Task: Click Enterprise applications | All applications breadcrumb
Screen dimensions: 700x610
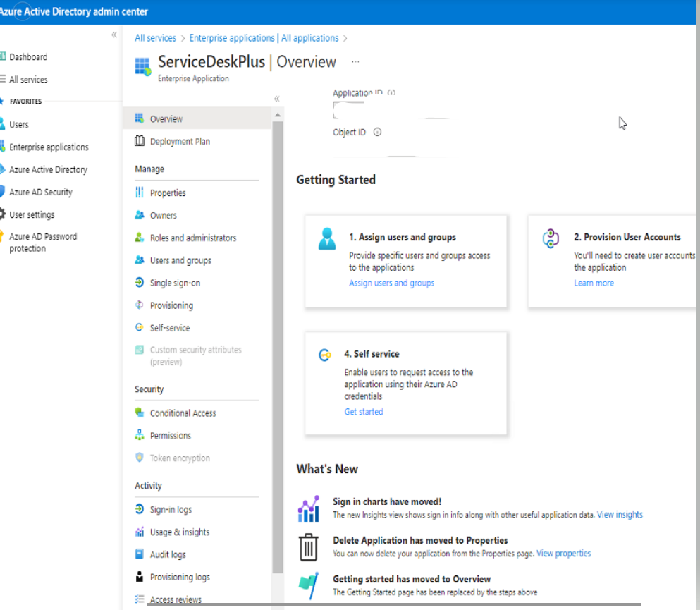Action: [x=264, y=38]
